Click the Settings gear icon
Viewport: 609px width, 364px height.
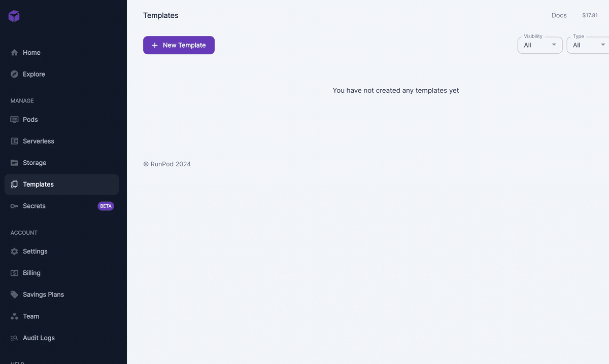pyautogui.click(x=14, y=251)
